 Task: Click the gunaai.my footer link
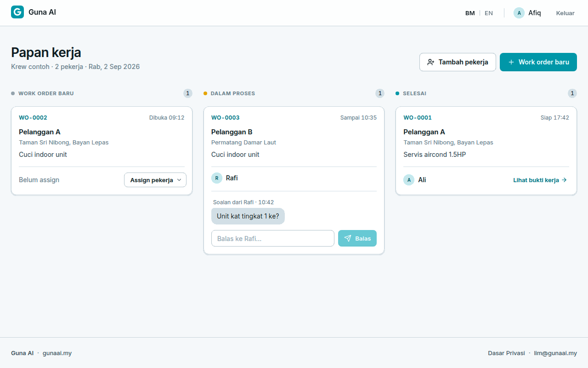click(57, 353)
